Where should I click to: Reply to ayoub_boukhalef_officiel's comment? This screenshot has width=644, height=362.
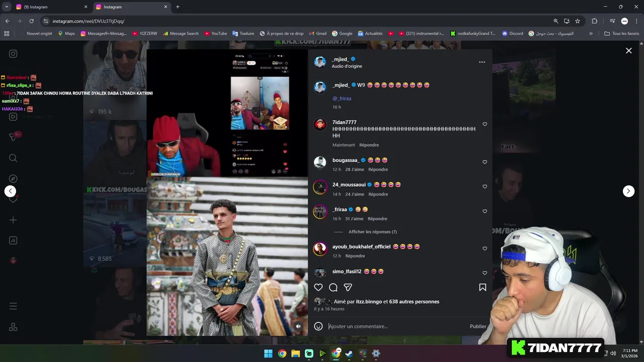[355, 256]
